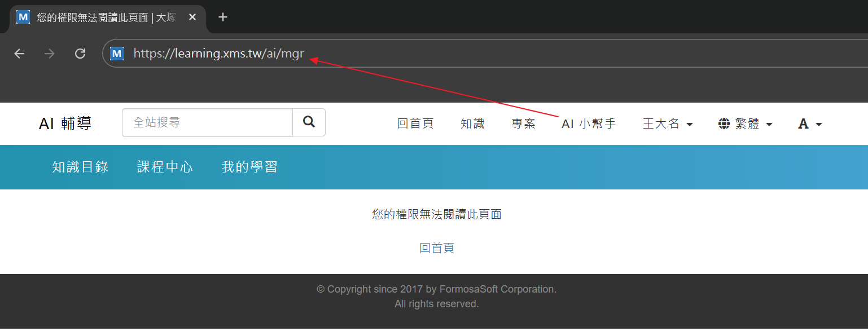Open the 專案 menu item
This screenshot has height=336, width=868.
coord(523,124)
